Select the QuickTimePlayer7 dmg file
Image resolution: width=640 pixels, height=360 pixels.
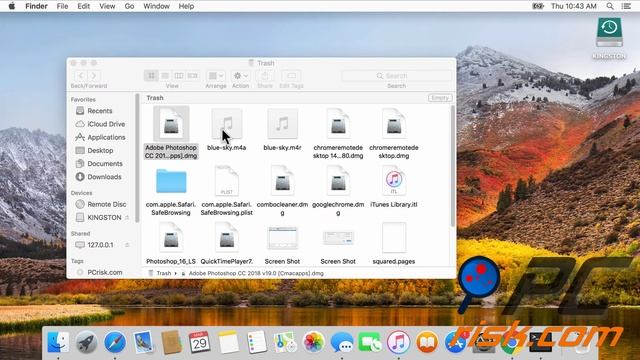(x=227, y=238)
